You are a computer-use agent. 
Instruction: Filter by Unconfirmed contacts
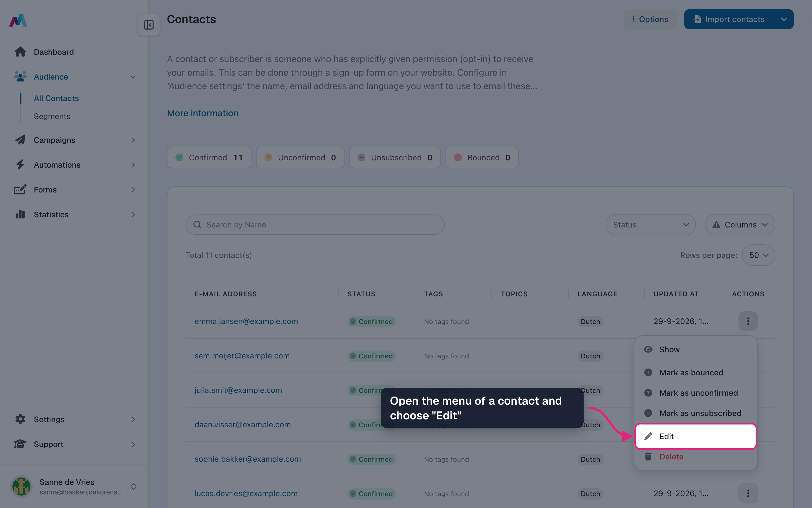[x=300, y=157]
